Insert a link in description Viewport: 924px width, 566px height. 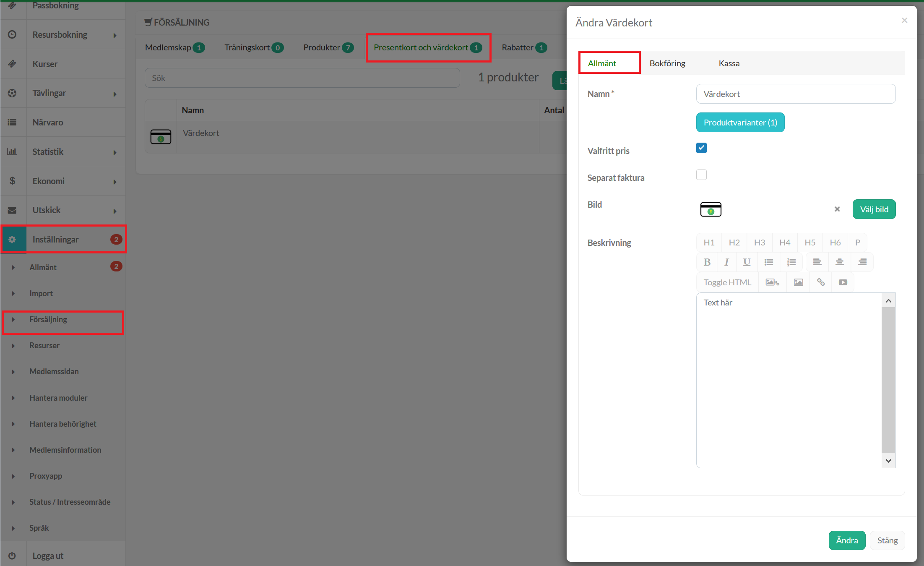coord(820,282)
